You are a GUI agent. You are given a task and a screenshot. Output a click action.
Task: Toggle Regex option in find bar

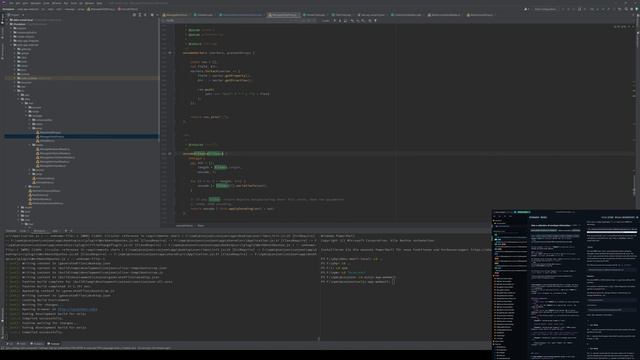pyautogui.click(x=313, y=20)
